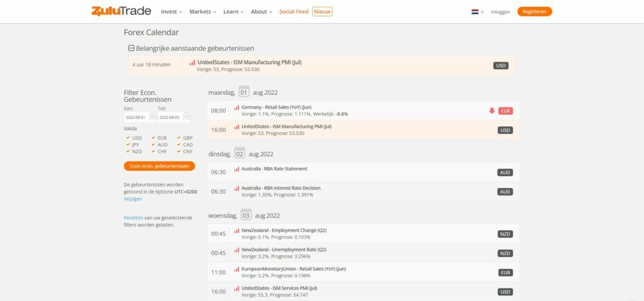Click AUD tag on RBA Interest Rate Decision row
The height and width of the screenshot is (301, 644).
(505, 192)
